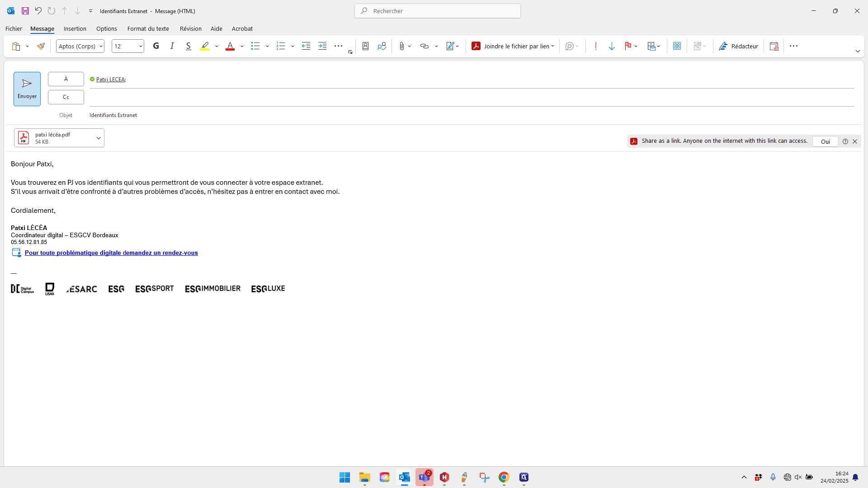The image size is (868, 488).
Task: Open File Explorer from taskbar
Action: coord(365,477)
